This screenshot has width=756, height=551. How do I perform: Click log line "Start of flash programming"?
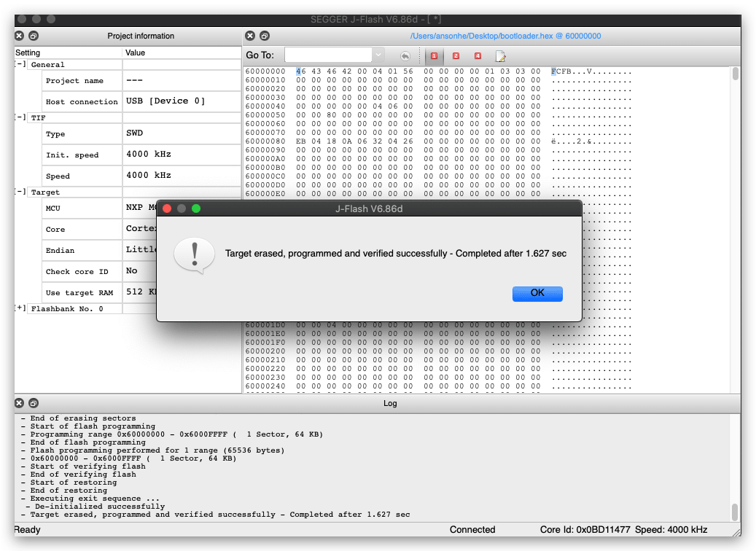tap(93, 426)
